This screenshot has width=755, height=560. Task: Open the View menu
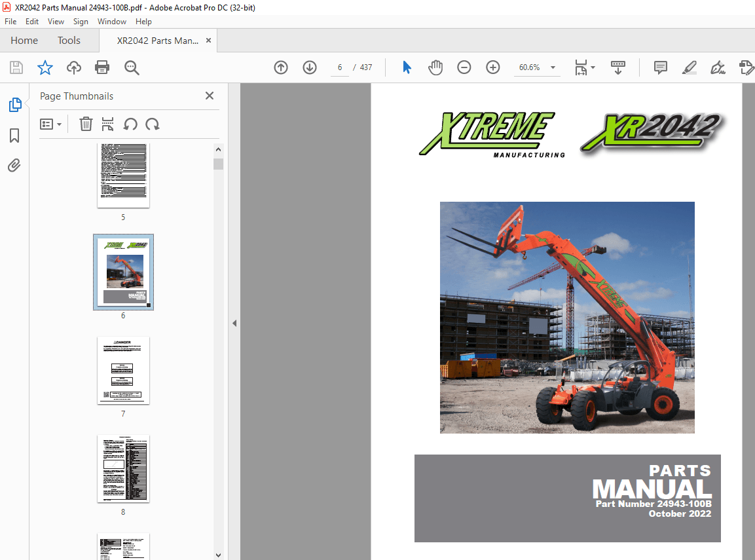[56, 21]
